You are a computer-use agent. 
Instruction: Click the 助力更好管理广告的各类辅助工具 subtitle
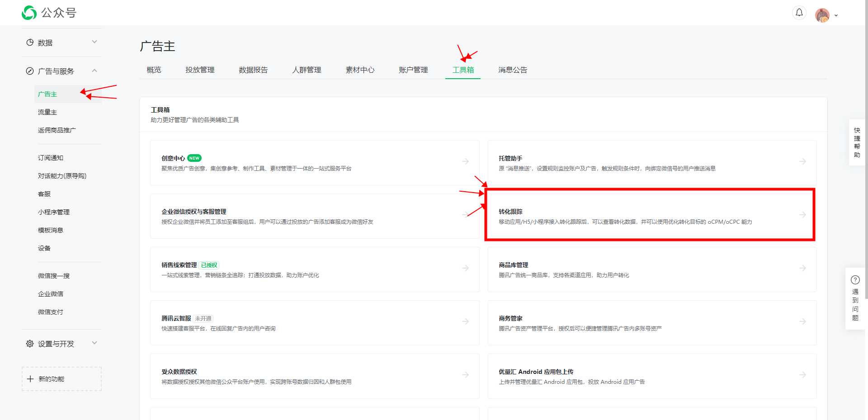click(x=195, y=120)
